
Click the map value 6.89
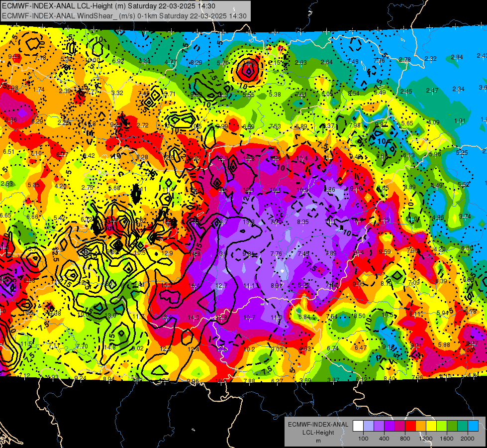point(301,126)
